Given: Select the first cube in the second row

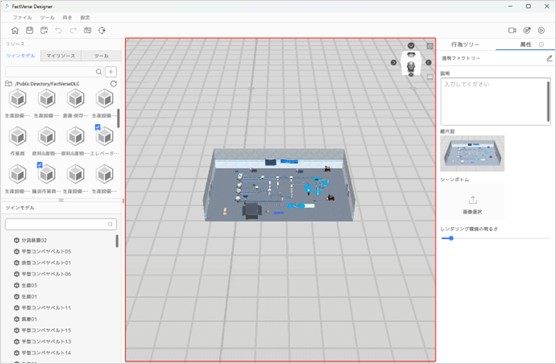Looking at the screenshot, I should [17, 136].
